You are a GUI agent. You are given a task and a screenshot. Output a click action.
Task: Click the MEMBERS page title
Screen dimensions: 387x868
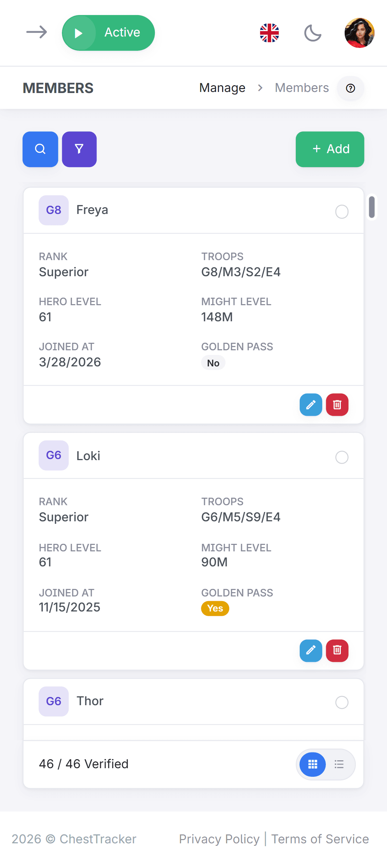[x=58, y=88]
